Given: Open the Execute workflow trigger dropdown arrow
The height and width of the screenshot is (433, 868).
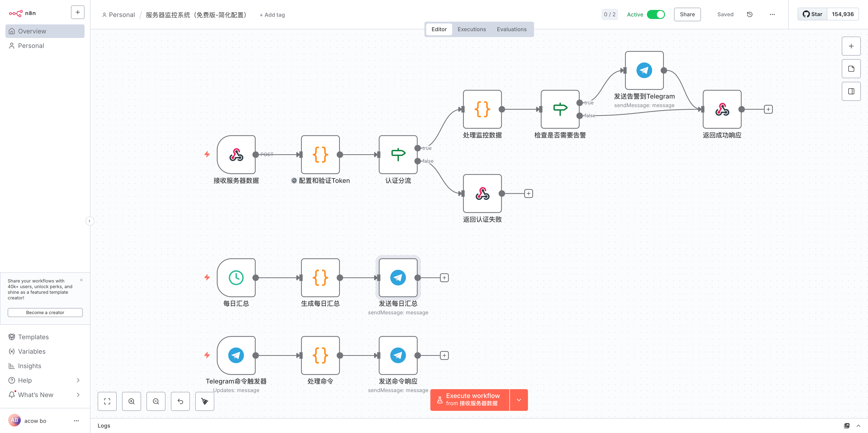Looking at the screenshot, I should pos(519,400).
